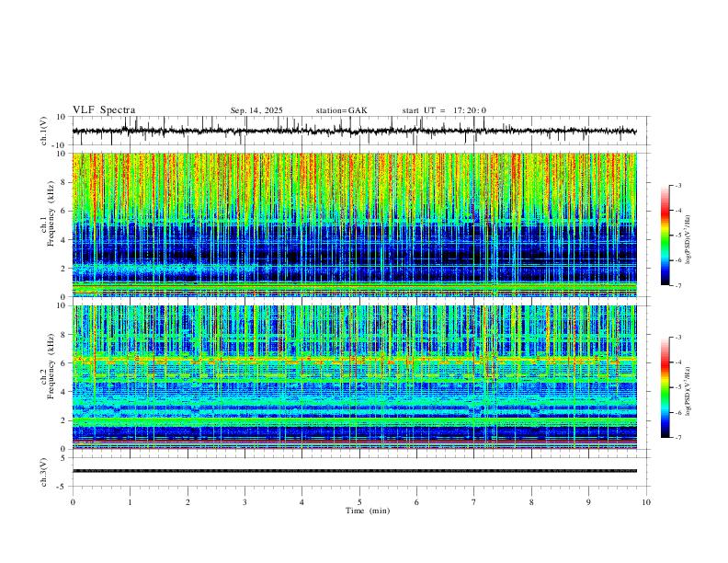Viewport: 728px width, 563px height.
Task: Click the "9" minute tick label
Action: point(588,502)
